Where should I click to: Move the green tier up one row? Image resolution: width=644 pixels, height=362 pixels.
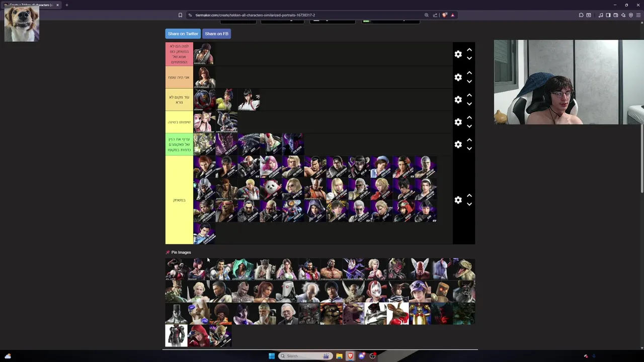469,140
